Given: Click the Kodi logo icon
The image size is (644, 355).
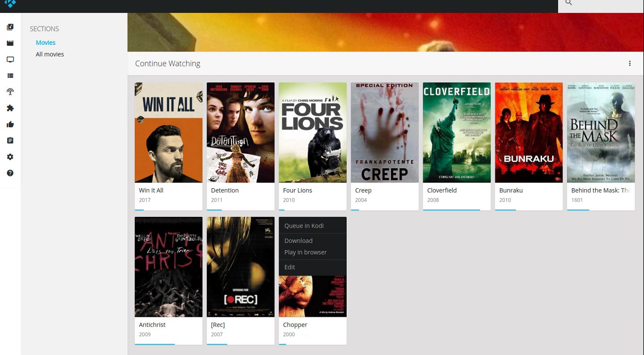Looking at the screenshot, I should click(x=10, y=3).
